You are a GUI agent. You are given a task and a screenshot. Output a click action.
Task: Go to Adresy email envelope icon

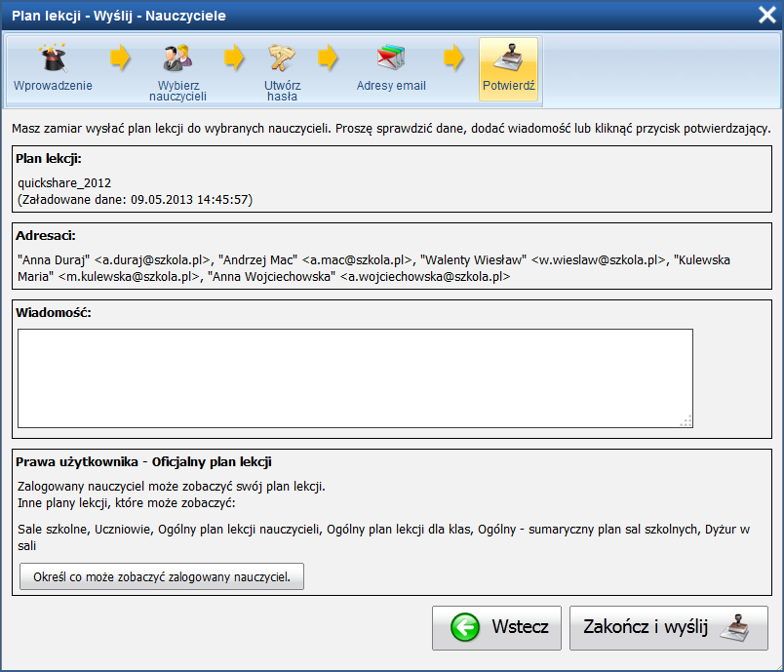[x=390, y=58]
